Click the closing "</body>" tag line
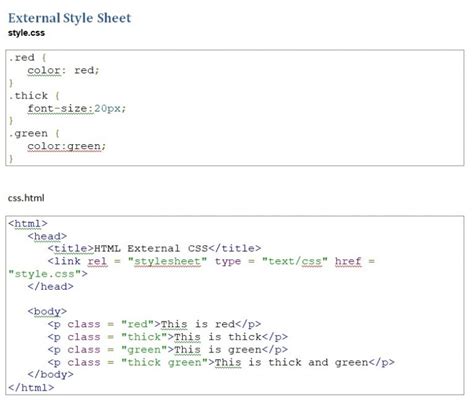The image size is (474, 403). tap(51, 375)
